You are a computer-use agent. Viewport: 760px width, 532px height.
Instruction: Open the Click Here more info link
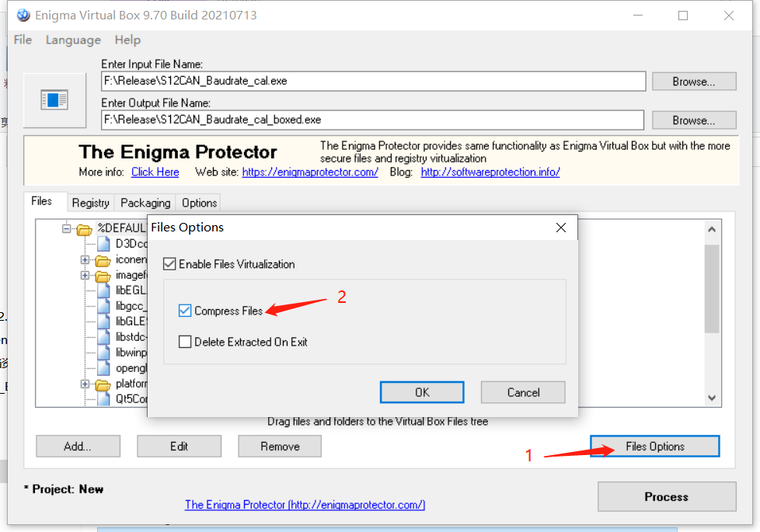click(x=155, y=172)
